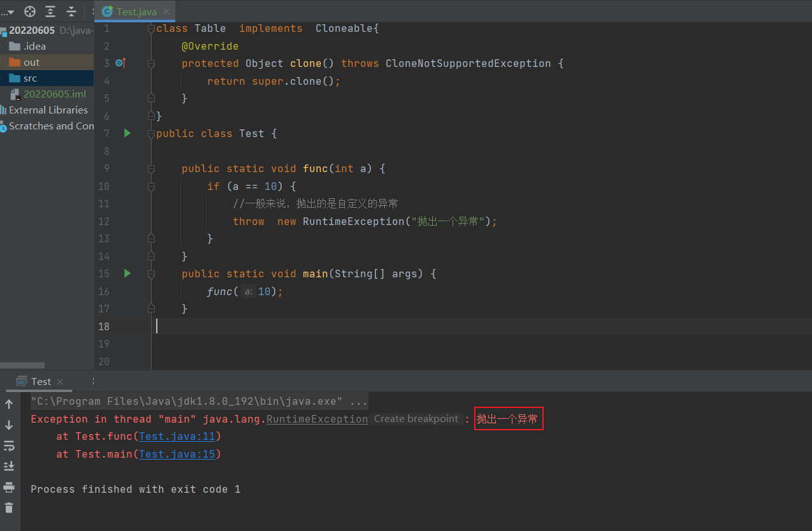Close the Test run tab
This screenshot has width=812, height=531.
[60, 381]
